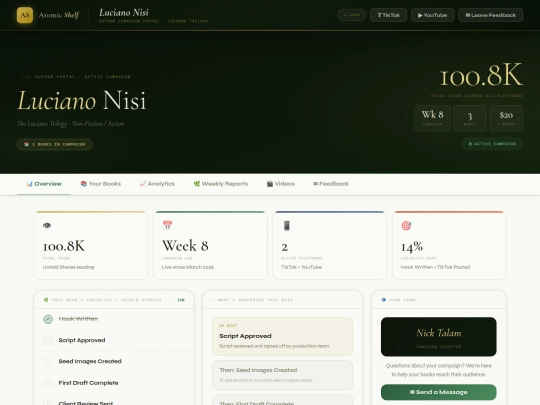Go to the Videos tab

point(281,184)
